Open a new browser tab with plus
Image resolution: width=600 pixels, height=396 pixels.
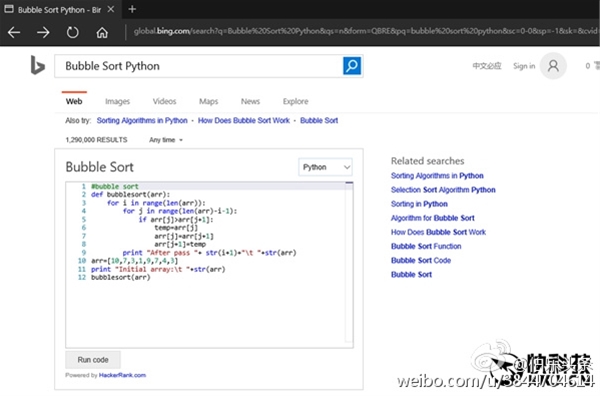pyautogui.click(x=132, y=9)
